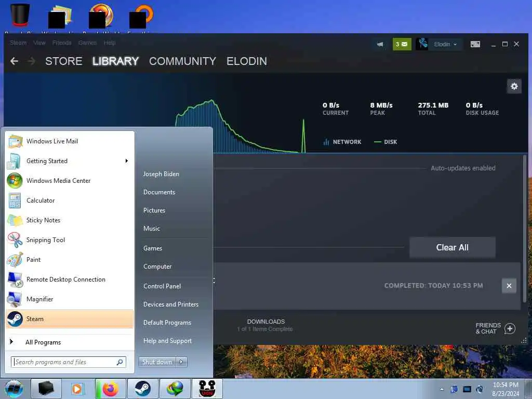Open the COMMUNITY tab

coord(182,61)
